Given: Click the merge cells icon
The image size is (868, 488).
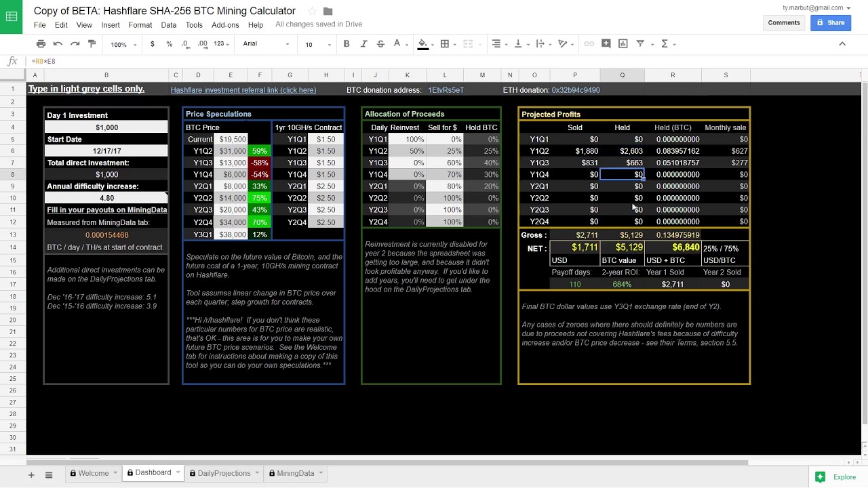Looking at the screenshot, I should click(468, 43).
